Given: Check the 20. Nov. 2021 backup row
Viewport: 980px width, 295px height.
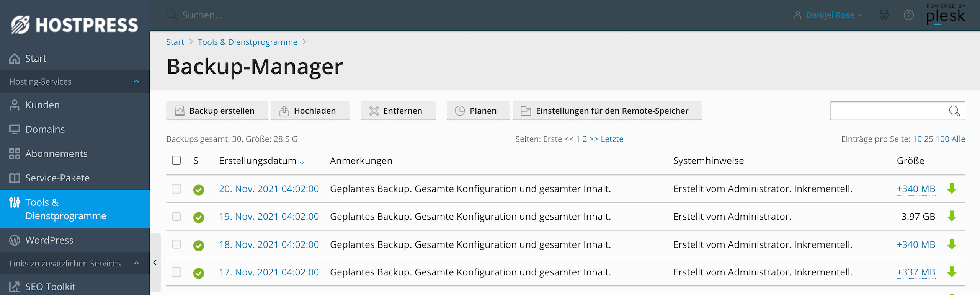Looking at the screenshot, I should pos(176,189).
